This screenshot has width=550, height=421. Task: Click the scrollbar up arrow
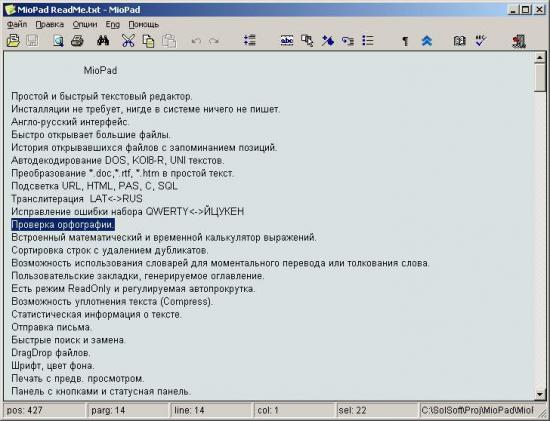tap(540, 58)
